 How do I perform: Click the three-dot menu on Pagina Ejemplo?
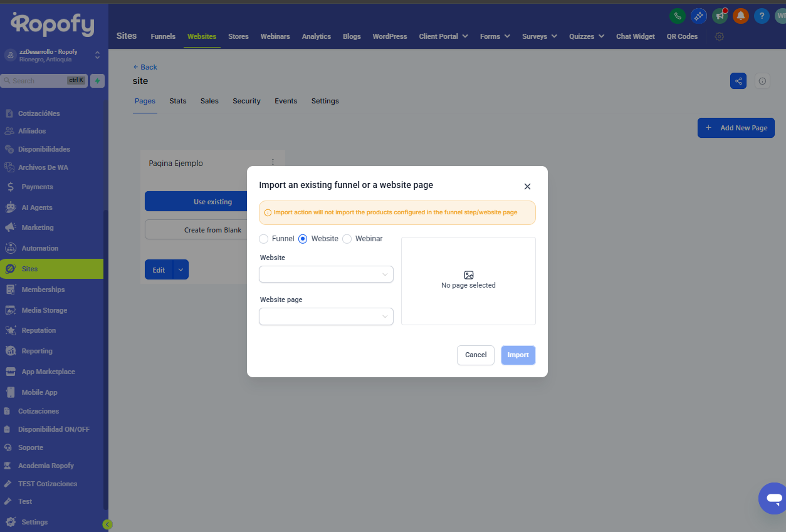tap(273, 162)
